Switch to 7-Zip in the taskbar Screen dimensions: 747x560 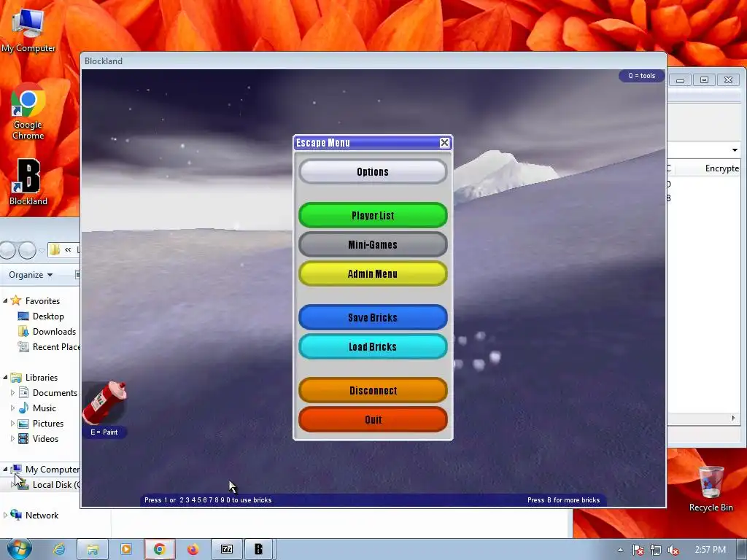point(227,549)
